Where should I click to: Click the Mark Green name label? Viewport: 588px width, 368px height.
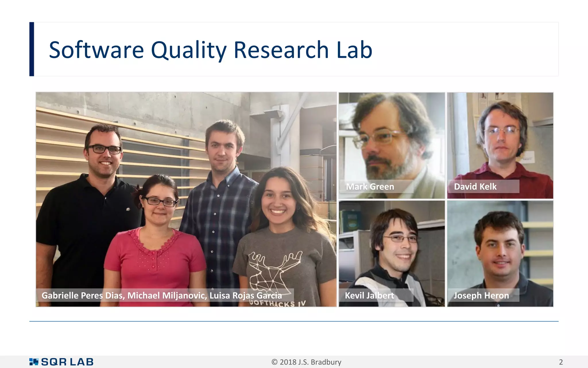click(x=370, y=187)
